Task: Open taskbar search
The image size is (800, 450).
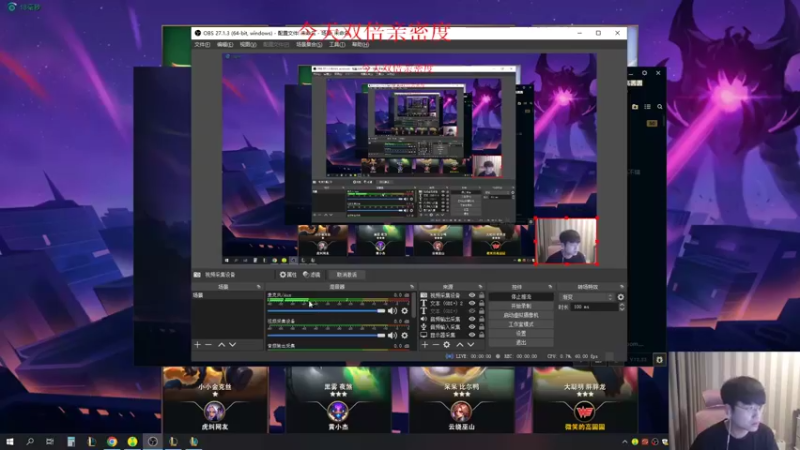Action: pos(30,441)
